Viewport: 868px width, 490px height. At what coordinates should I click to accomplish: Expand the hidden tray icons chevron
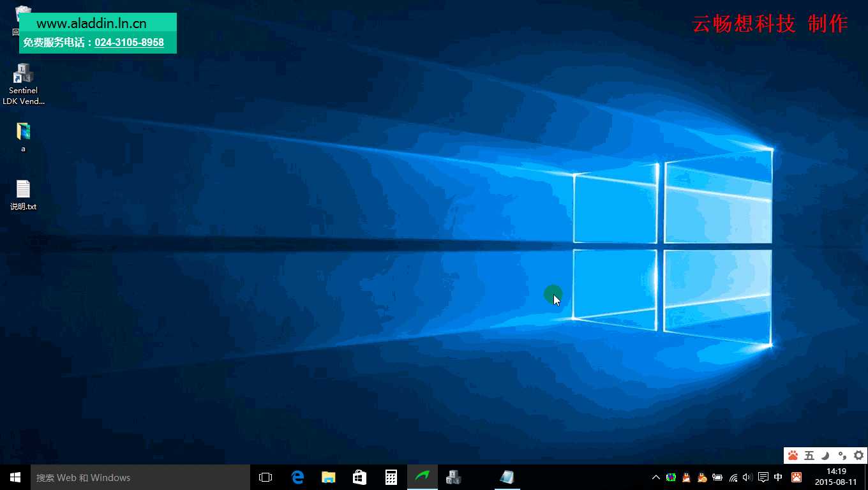click(655, 477)
